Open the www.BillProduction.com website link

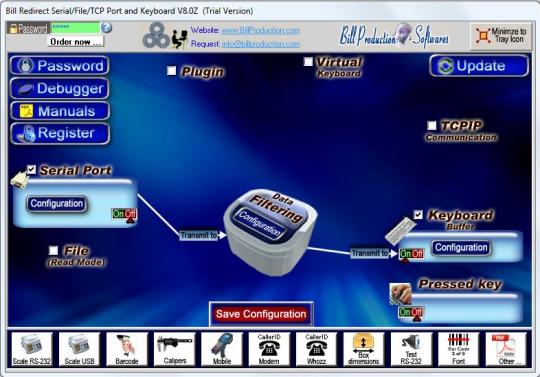[x=260, y=30]
